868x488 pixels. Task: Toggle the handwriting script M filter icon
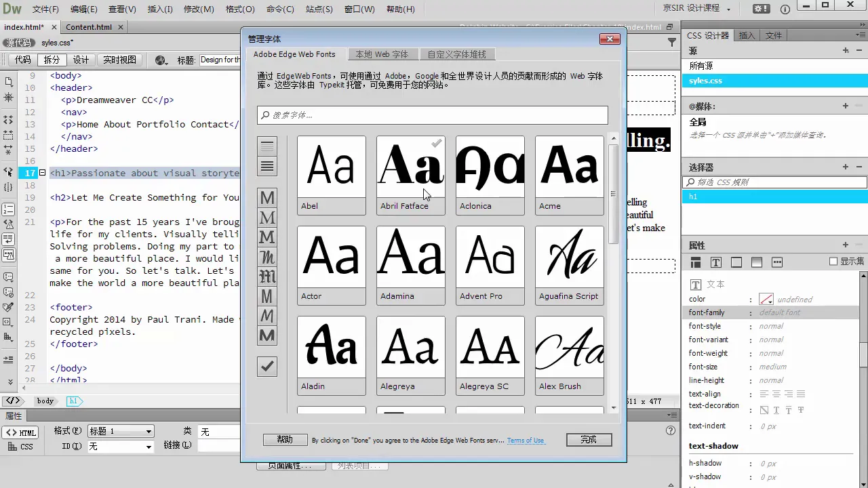pyautogui.click(x=267, y=257)
